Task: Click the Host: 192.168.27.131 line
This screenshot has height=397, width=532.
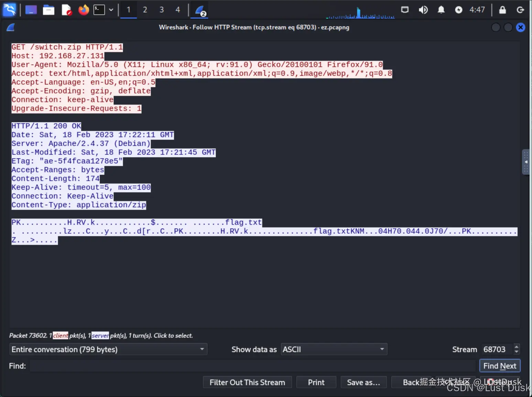Action: [x=58, y=56]
